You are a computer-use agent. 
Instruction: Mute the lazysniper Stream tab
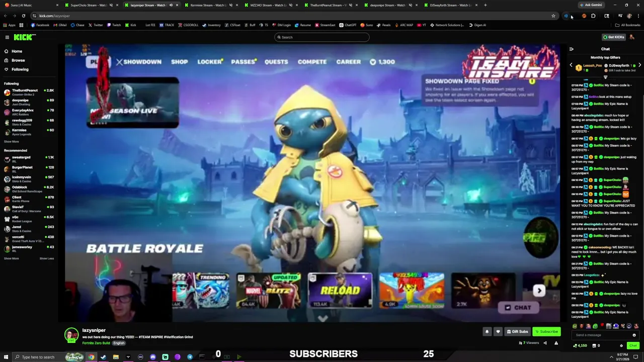click(171, 5)
